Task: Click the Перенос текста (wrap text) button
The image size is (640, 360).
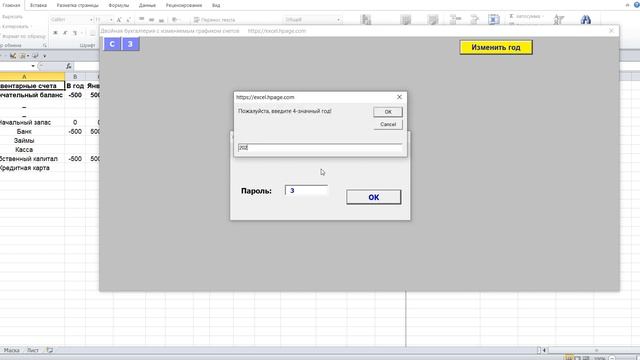Action: 214,20
